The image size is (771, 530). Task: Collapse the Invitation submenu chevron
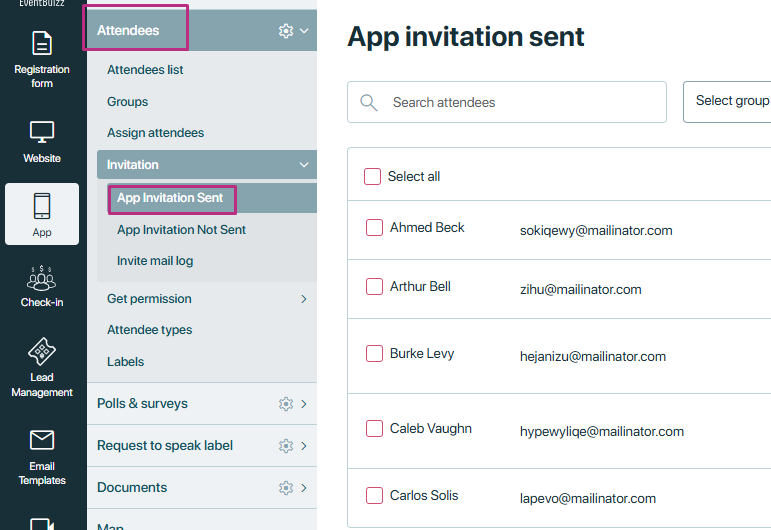(304, 165)
